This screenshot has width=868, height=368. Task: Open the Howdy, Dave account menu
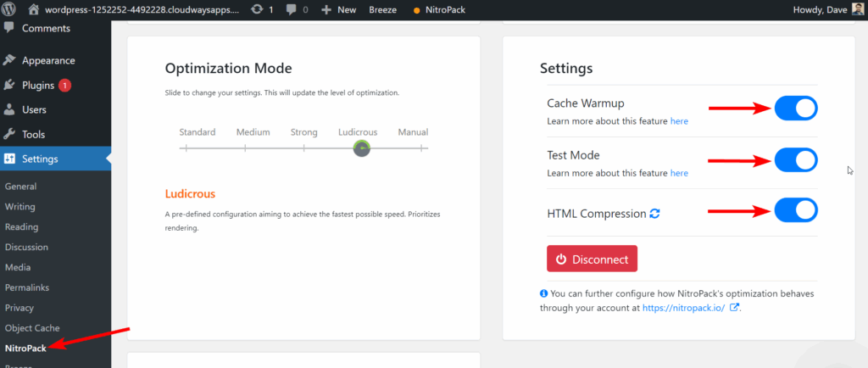pyautogui.click(x=821, y=10)
